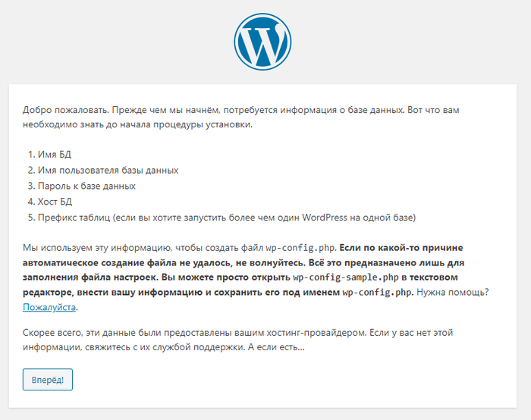
Task: Click the 'Нужна помощь?' text
Action: (453, 292)
